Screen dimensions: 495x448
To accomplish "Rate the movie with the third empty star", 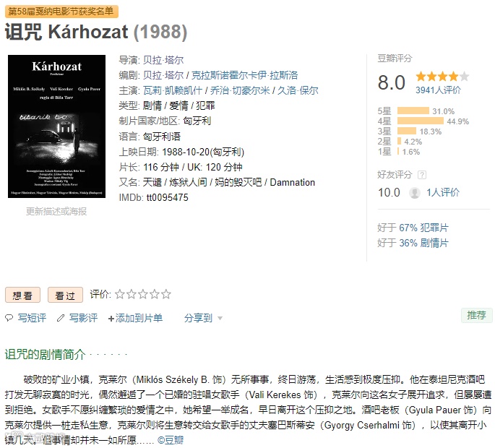I will click(143, 294).
